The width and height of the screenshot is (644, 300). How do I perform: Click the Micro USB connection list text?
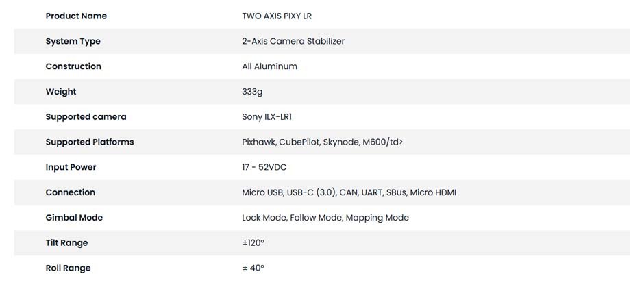point(349,192)
